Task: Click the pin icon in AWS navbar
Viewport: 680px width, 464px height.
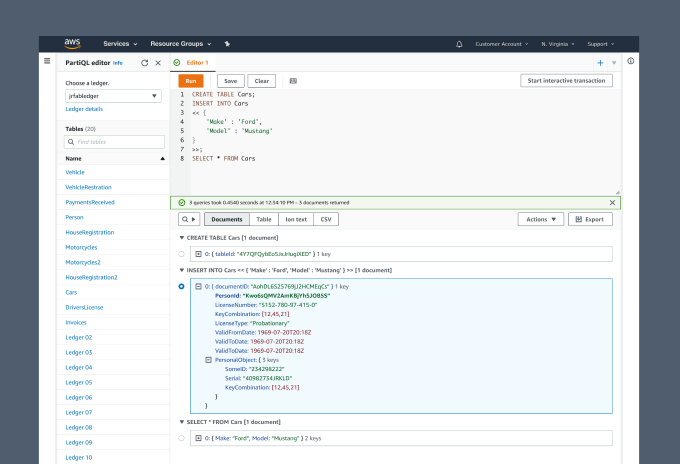Action: [x=227, y=44]
